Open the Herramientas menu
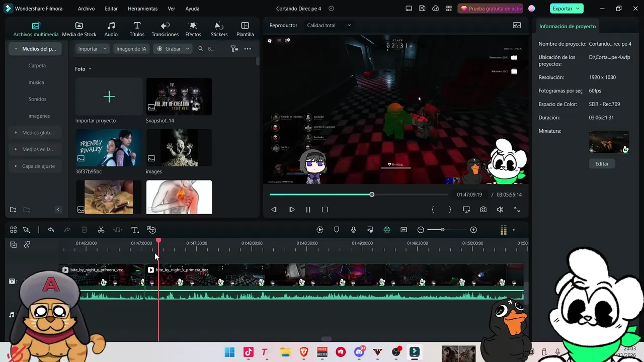Image resolution: width=644 pixels, height=362 pixels. click(x=142, y=9)
